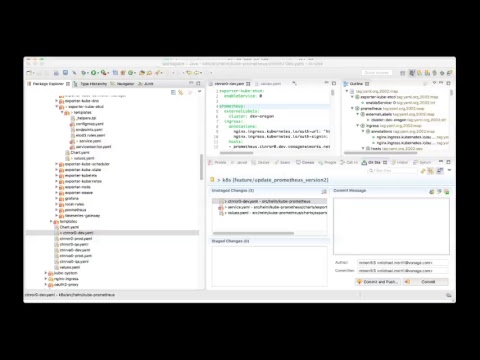Expand the exporter-kube-dns folder
This screenshot has height=360, width=480.
(57, 101)
